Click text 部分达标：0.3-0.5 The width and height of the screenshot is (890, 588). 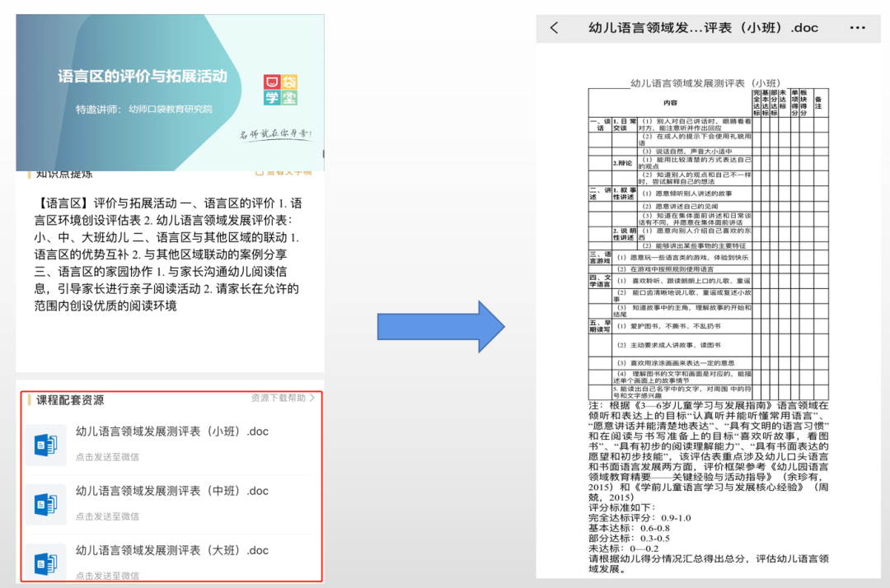629,538
